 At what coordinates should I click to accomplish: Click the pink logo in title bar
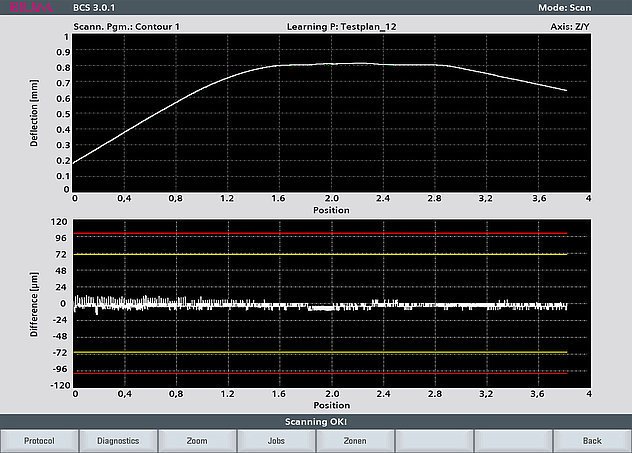coord(31,8)
